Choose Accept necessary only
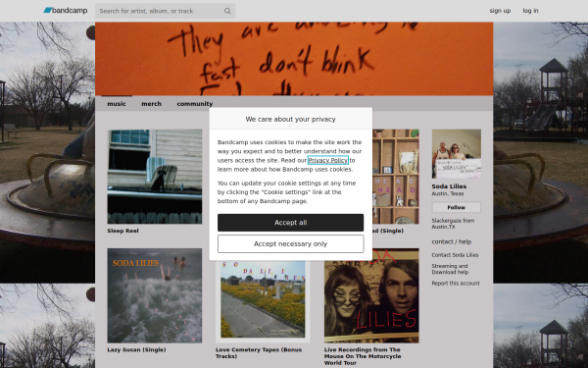 [291, 244]
